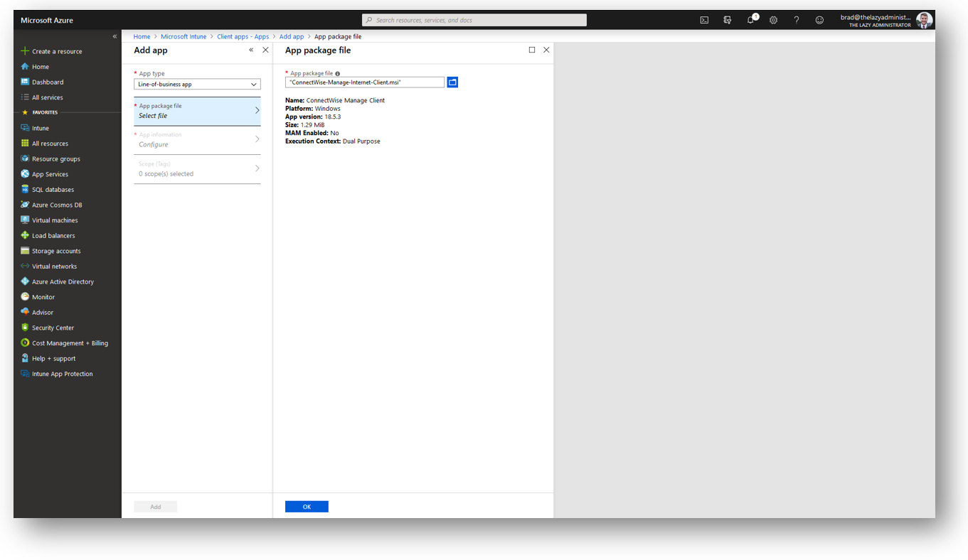Open portal settings gear icon
Screen dimensions: 968x560
click(x=773, y=20)
